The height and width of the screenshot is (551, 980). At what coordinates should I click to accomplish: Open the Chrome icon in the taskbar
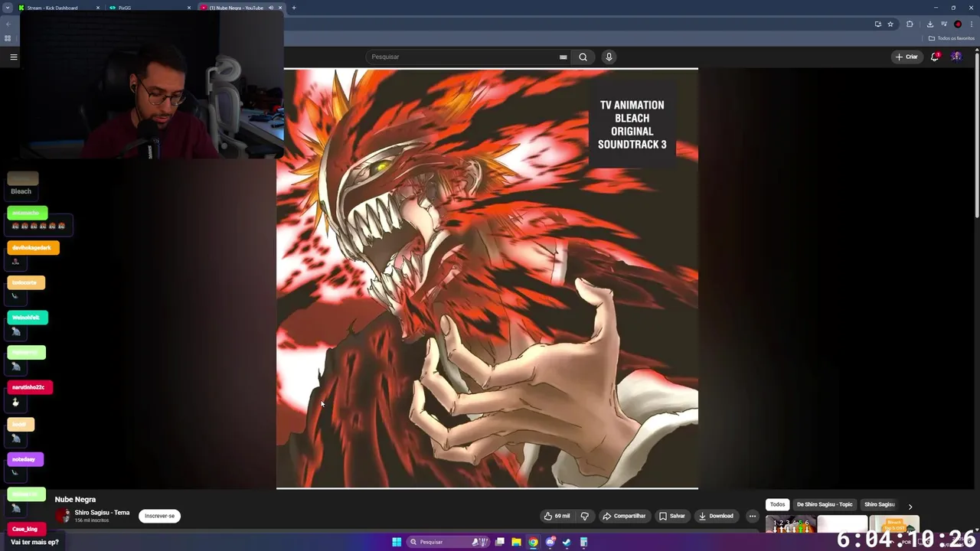(533, 542)
